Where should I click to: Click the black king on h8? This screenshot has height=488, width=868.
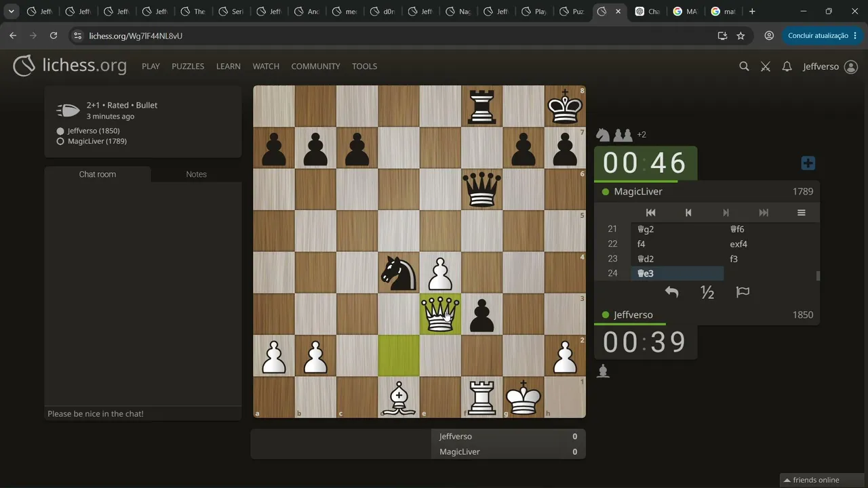pyautogui.click(x=565, y=106)
